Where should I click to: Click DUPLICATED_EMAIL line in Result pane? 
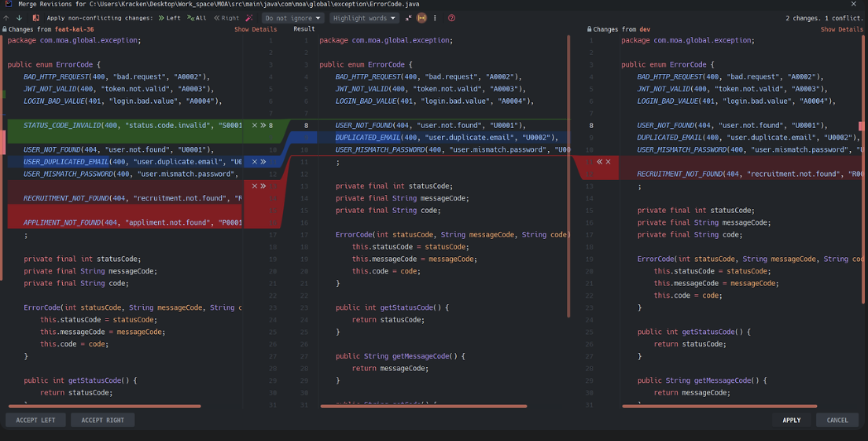tap(447, 138)
